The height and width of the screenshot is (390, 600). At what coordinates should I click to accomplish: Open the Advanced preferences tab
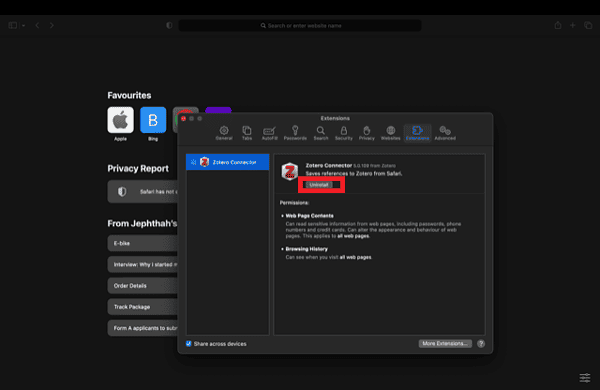click(445, 133)
